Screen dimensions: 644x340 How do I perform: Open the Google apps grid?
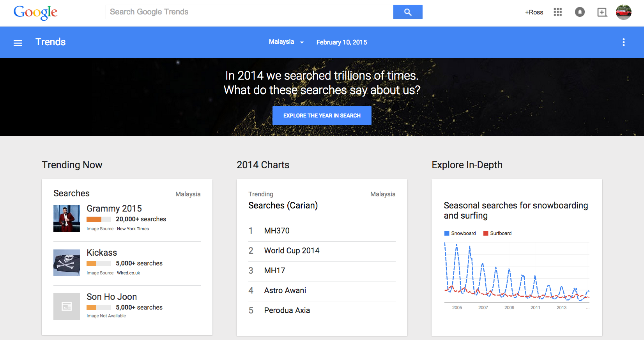point(557,12)
